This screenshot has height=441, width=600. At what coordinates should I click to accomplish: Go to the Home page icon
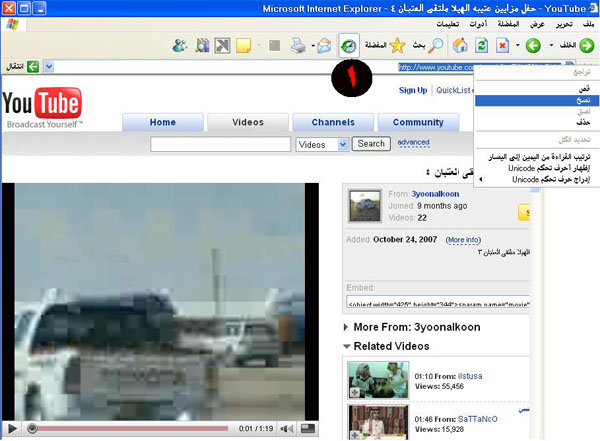click(460, 46)
